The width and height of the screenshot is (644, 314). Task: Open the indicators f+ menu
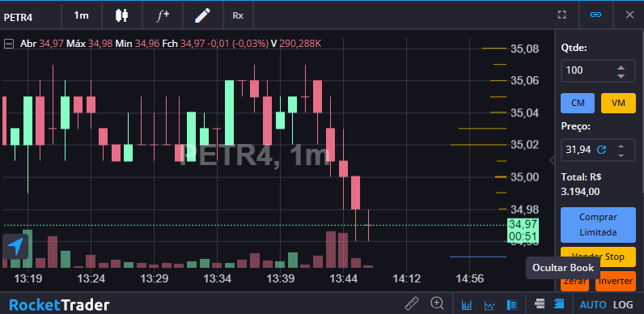point(163,15)
